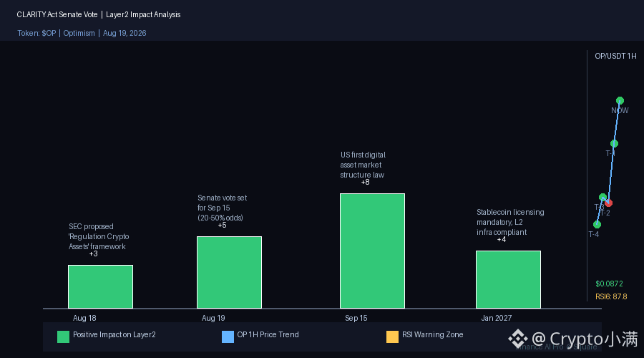This screenshot has width=644, height=358.
Task: Click the 'RSI6: 87.8' value
Action: (x=611, y=296)
